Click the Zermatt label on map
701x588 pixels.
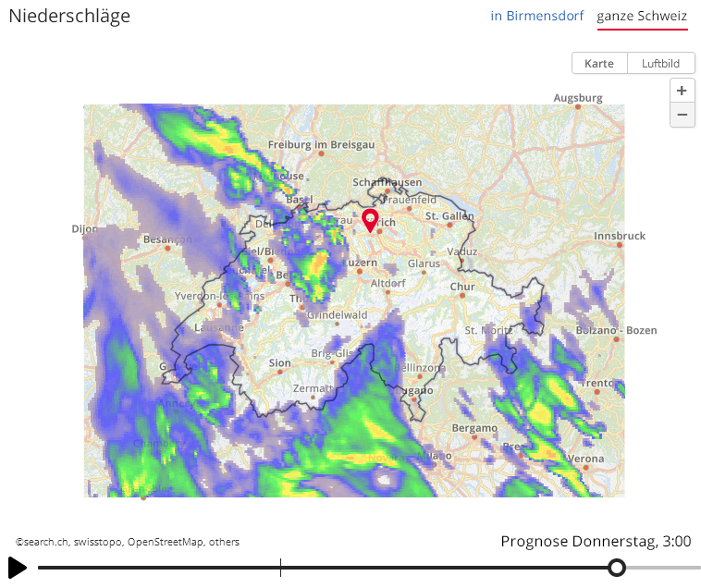313,388
